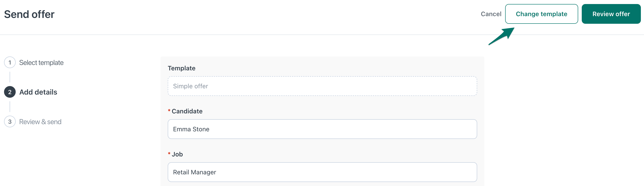
Task: Click the connector line between wizard steps
Action: [10, 77]
